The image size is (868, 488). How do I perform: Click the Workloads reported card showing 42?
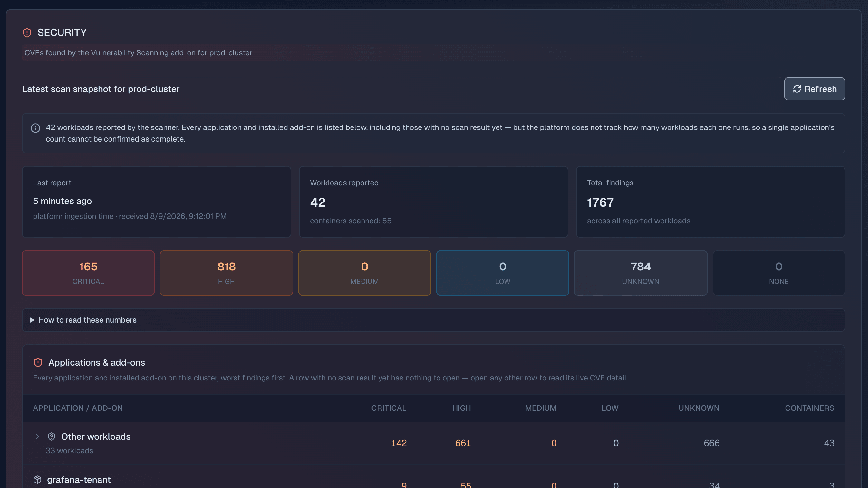point(433,202)
